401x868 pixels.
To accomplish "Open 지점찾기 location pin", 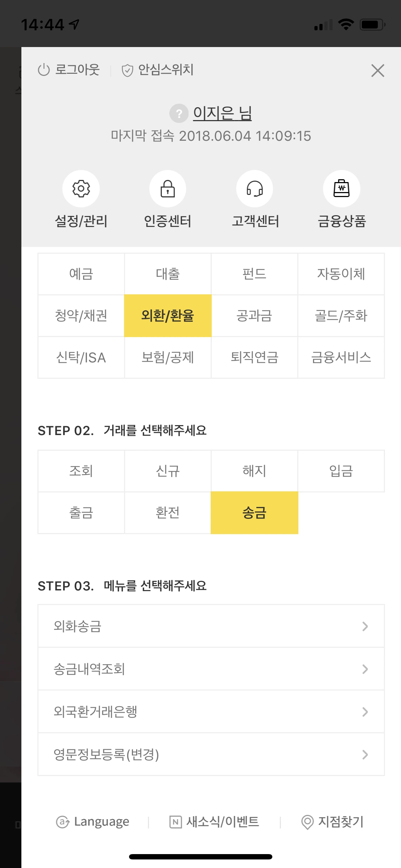I will 307,822.
